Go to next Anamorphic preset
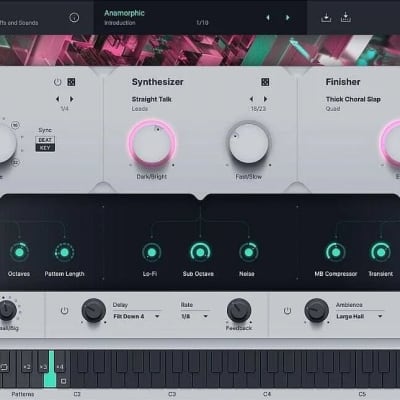The width and height of the screenshot is (400, 400). coord(287,18)
